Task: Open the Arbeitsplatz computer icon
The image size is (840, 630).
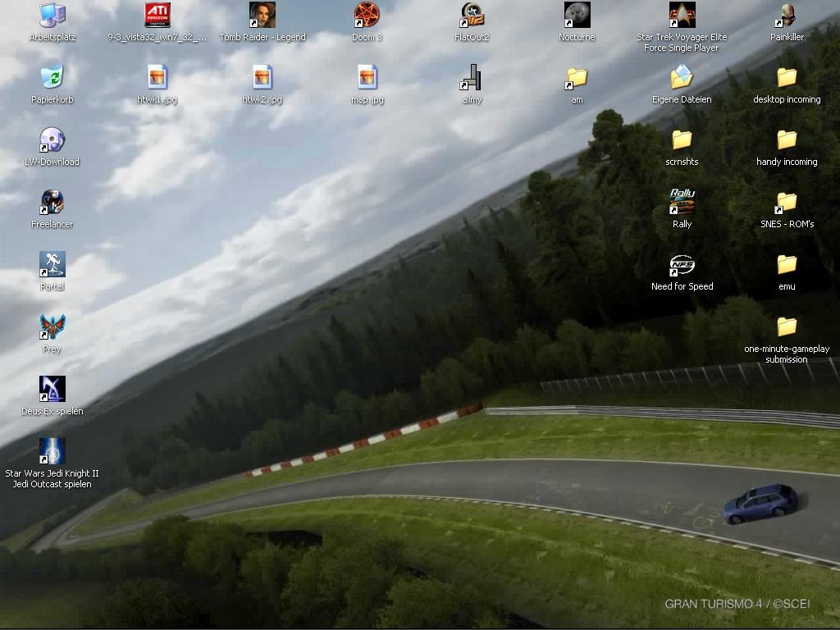Action: click(x=52, y=15)
